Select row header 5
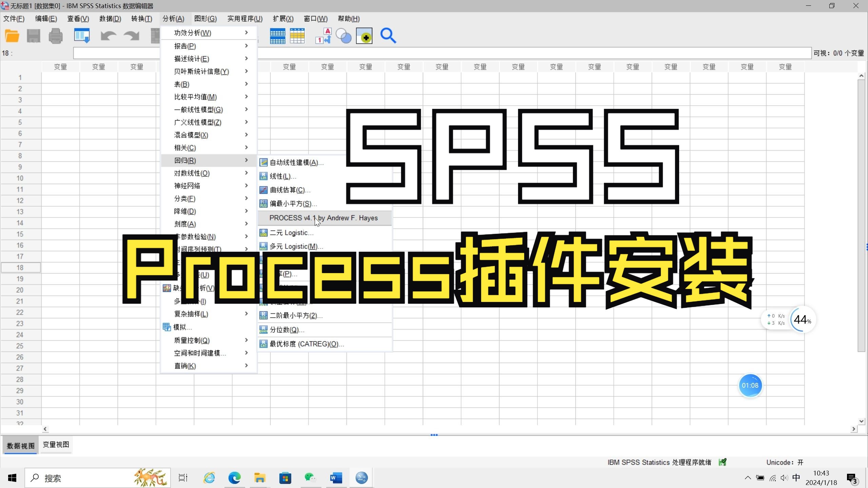Viewport: 868px width, 488px height. pyautogui.click(x=20, y=122)
